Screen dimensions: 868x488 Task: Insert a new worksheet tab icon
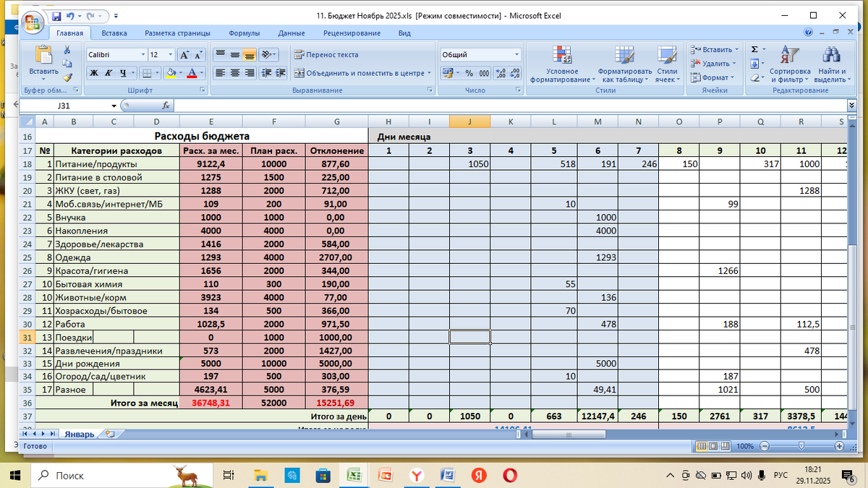point(110,434)
